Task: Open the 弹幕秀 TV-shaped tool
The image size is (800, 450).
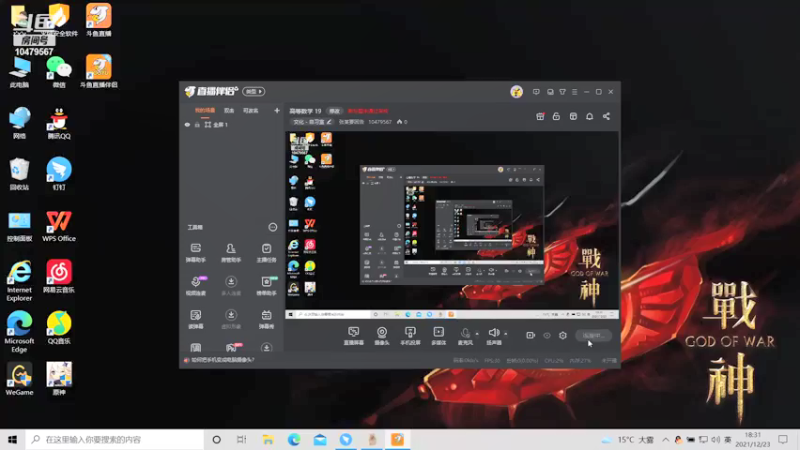Action: pos(266,319)
